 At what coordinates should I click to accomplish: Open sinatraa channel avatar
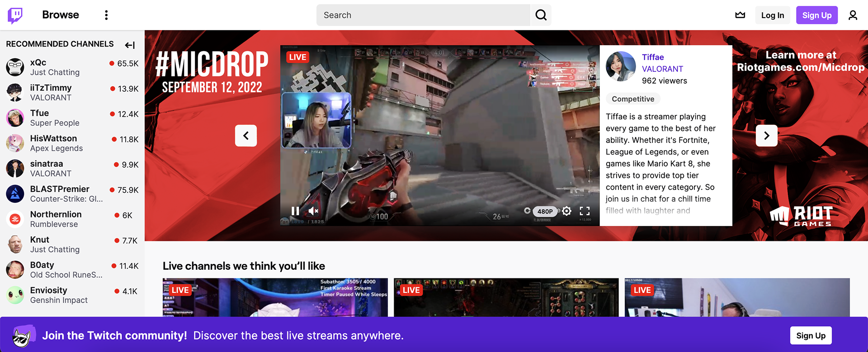[x=15, y=169]
